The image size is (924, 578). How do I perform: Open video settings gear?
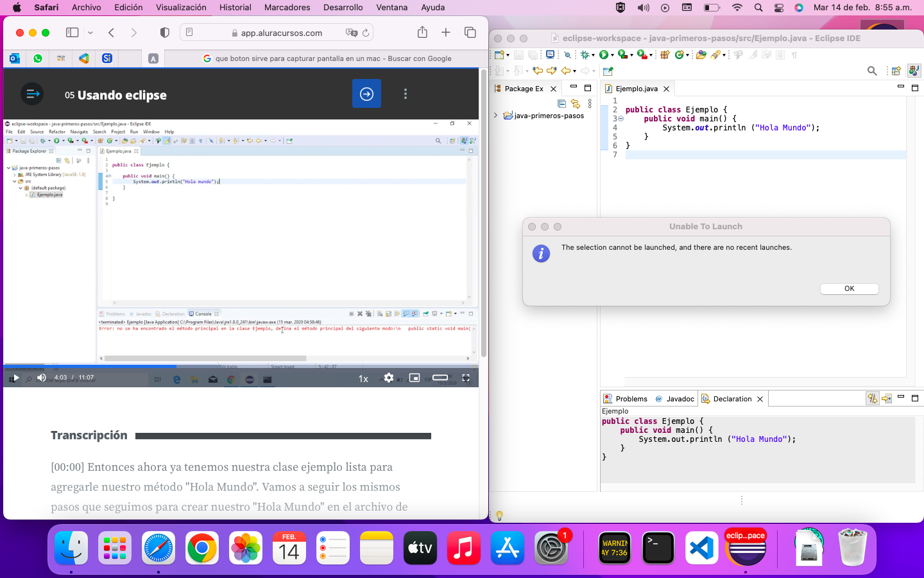point(389,378)
